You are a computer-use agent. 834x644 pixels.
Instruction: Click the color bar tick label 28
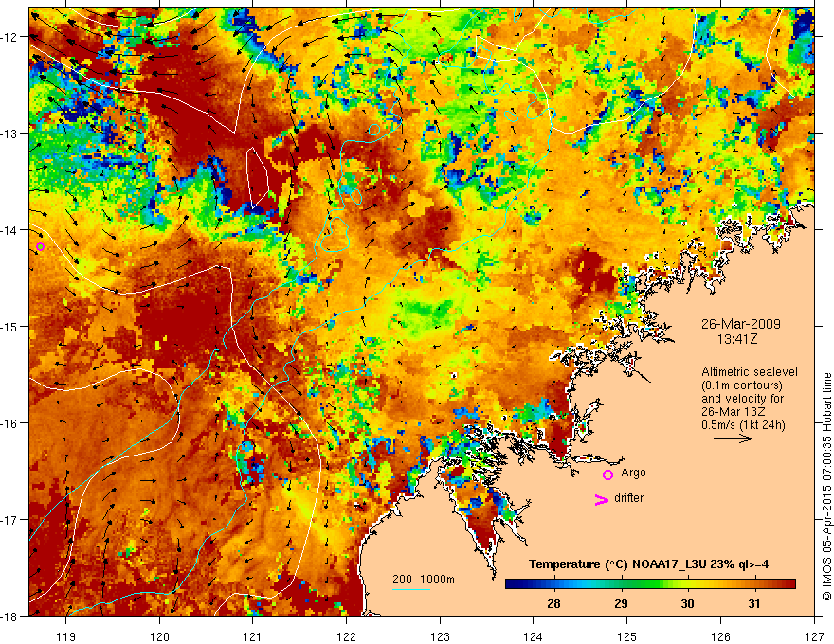(553, 603)
